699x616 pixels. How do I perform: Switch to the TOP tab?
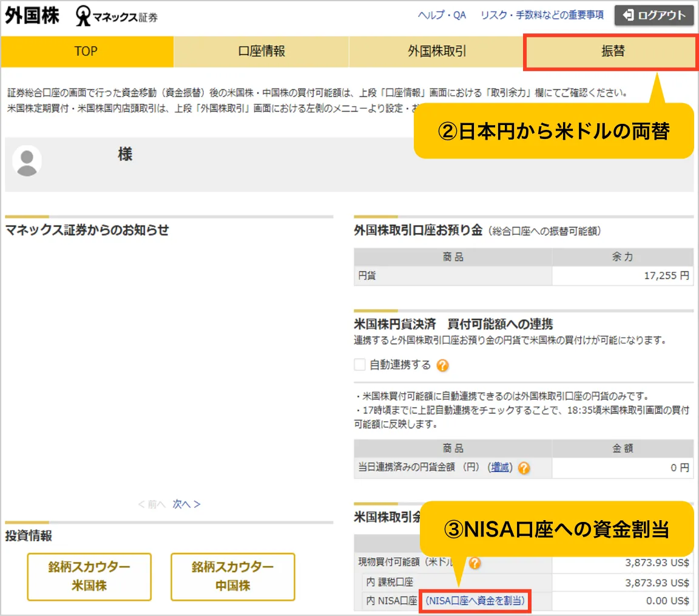(x=86, y=52)
